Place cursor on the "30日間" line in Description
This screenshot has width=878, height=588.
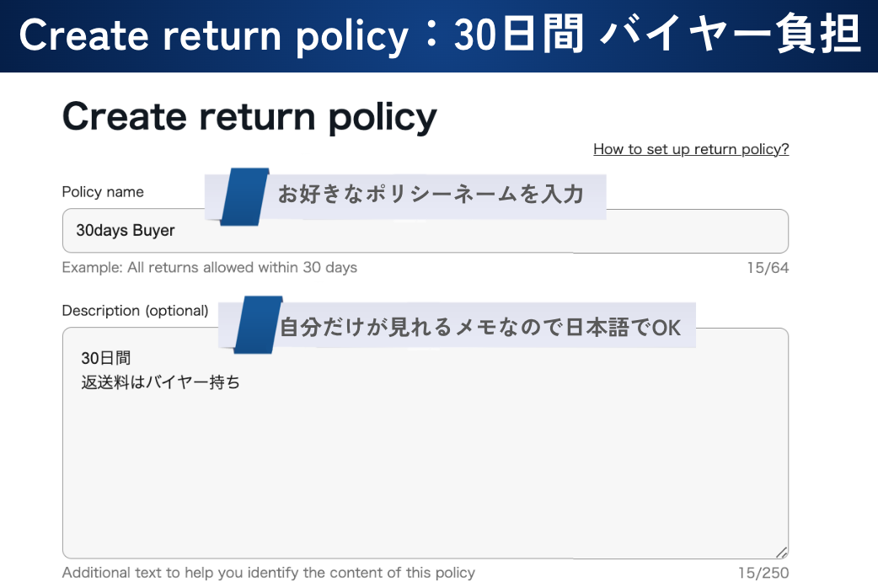tap(106, 358)
